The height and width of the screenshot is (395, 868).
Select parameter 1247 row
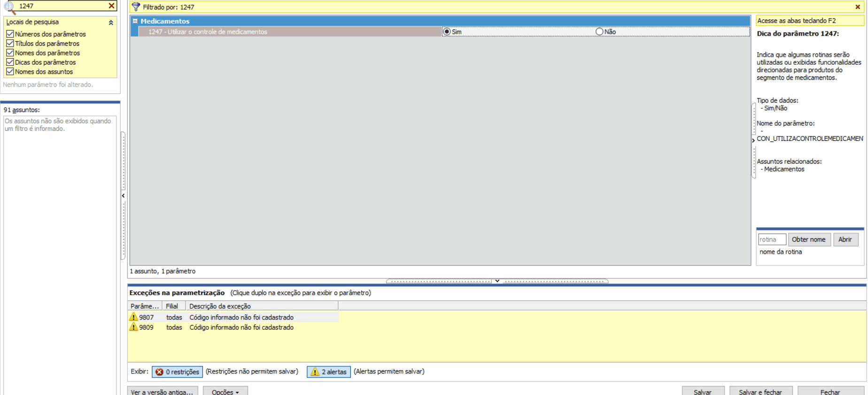pyautogui.click(x=290, y=32)
